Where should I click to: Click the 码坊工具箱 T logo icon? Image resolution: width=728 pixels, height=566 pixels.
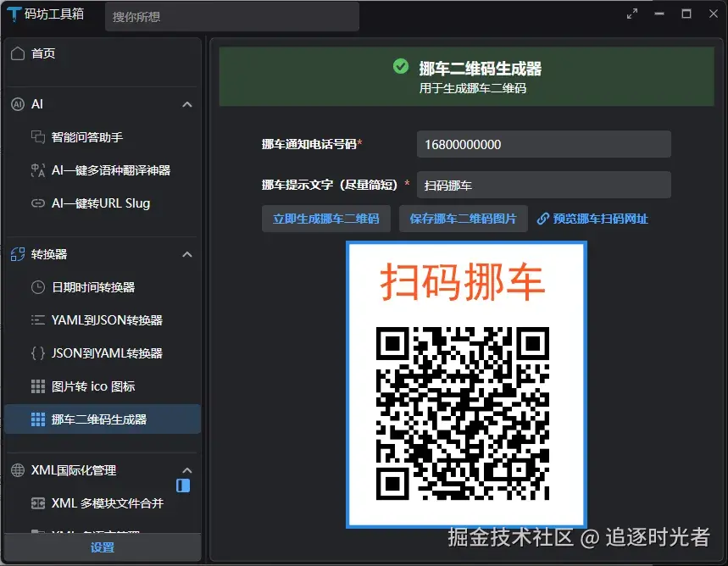coord(14,14)
